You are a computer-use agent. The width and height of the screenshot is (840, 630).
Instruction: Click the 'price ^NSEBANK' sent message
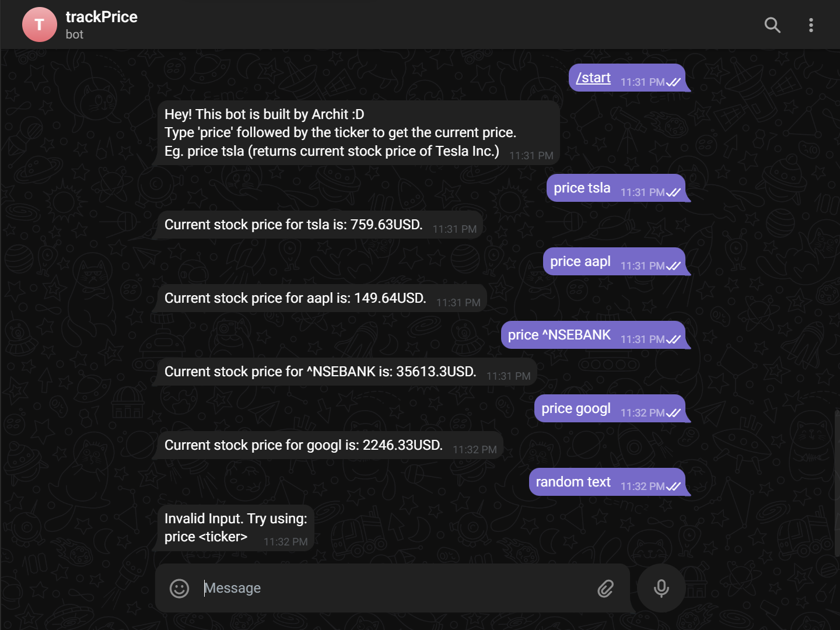593,335
